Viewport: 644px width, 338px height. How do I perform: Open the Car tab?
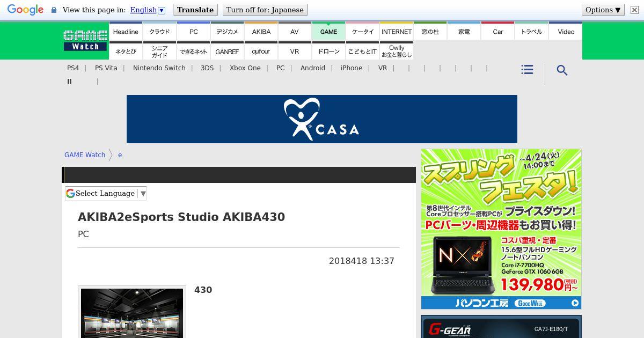(x=497, y=32)
